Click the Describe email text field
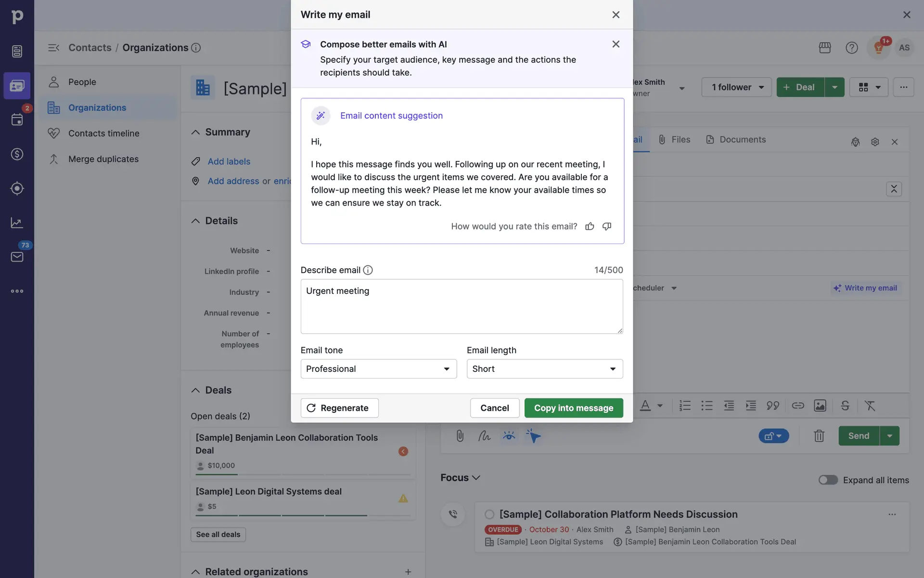924x578 pixels. point(462,307)
